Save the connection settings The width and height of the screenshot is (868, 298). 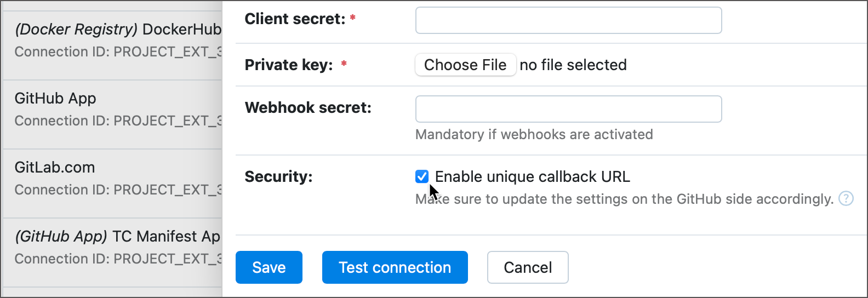click(269, 267)
